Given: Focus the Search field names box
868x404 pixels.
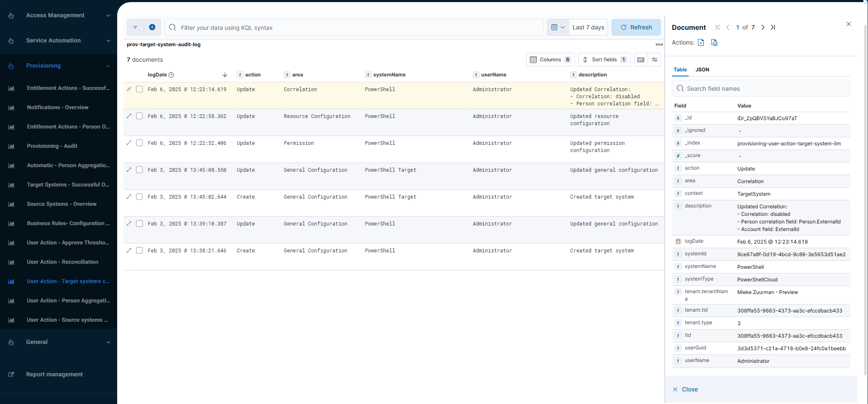Looking at the screenshot, I should click(x=761, y=89).
